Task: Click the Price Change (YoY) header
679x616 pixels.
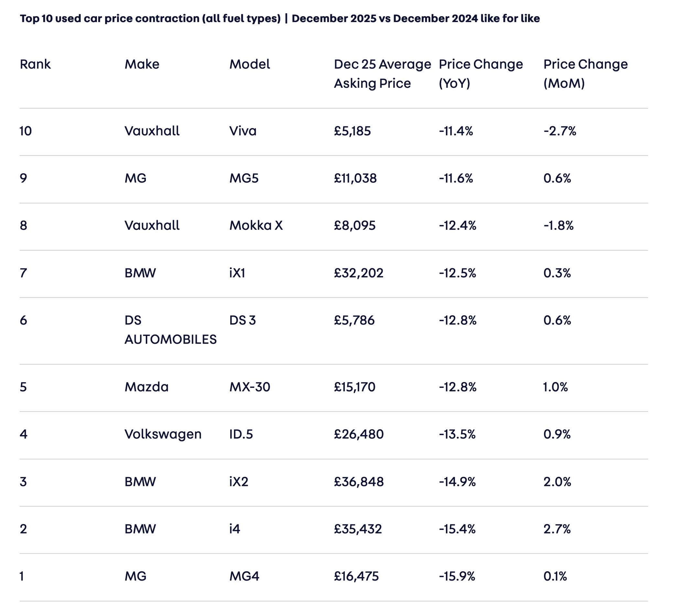Action: (480, 73)
